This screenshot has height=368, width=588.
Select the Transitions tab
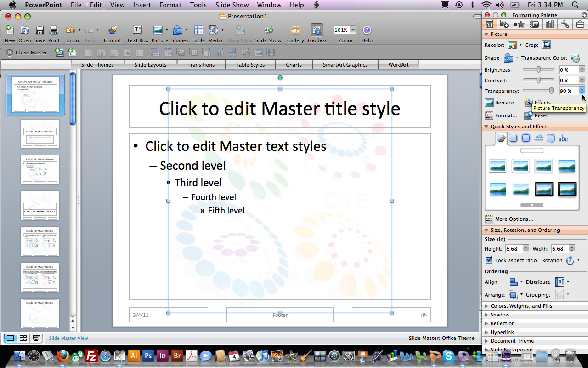[201, 65]
